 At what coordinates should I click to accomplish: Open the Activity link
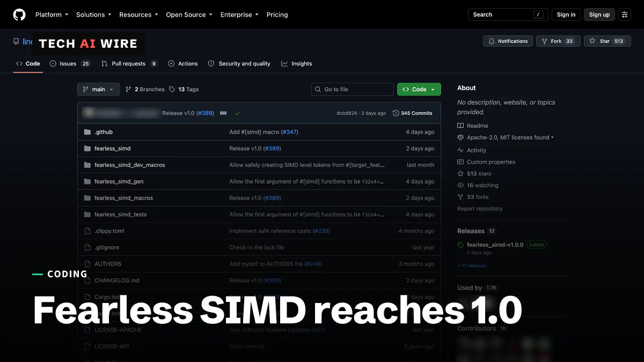(472, 150)
